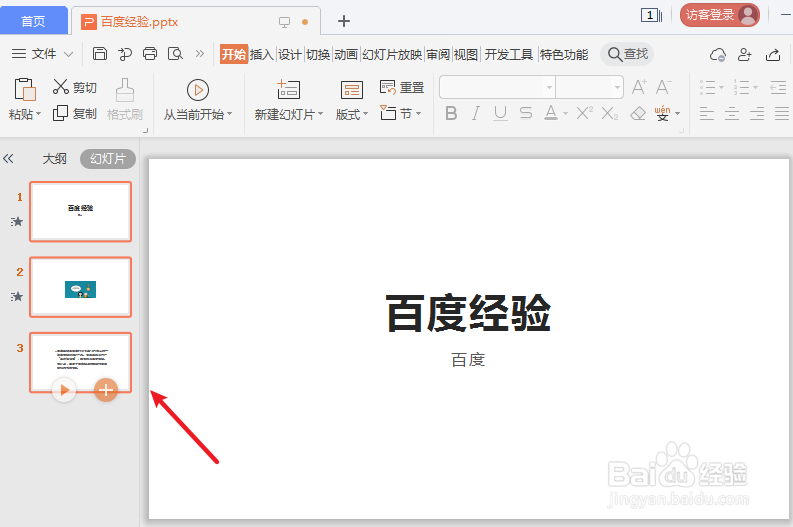Screen dimensions: 793x527
Task: Click the Copy button
Action: [x=74, y=113]
